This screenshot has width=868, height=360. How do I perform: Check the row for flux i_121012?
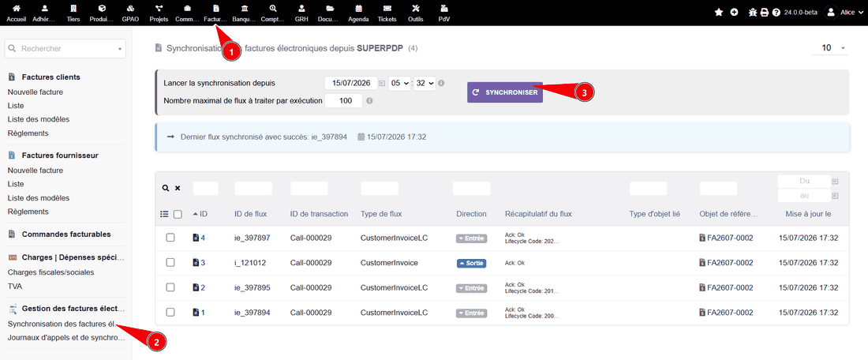(170, 263)
